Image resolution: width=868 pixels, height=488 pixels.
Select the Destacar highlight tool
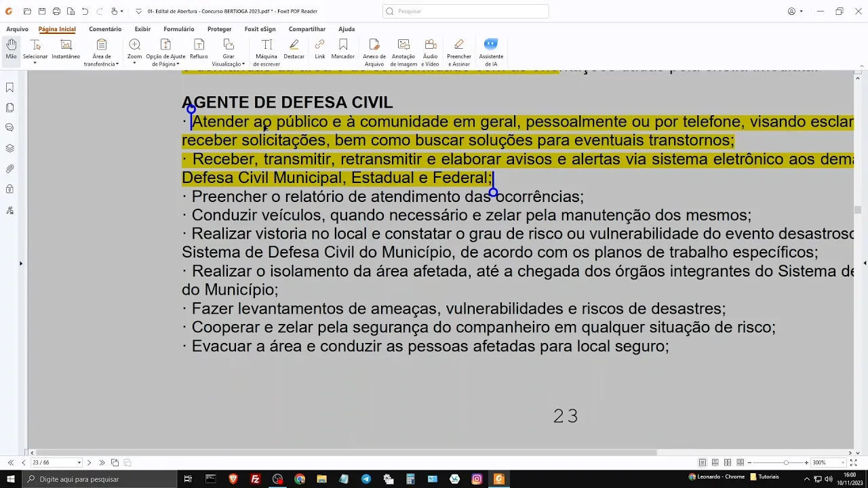[x=294, y=49]
